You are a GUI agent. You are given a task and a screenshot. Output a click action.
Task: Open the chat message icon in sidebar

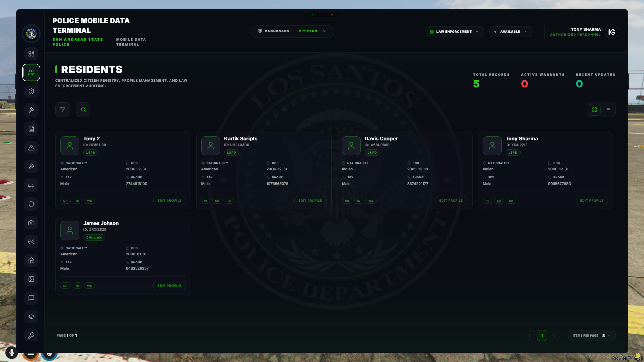point(31,298)
